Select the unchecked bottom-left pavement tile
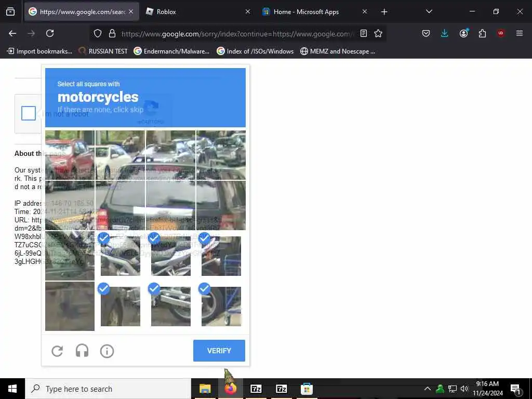The height and width of the screenshot is (399, 532). click(x=70, y=306)
